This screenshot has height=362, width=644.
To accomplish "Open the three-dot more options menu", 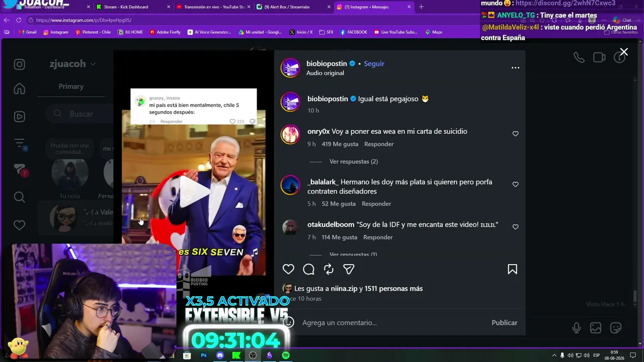I will pos(515,68).
